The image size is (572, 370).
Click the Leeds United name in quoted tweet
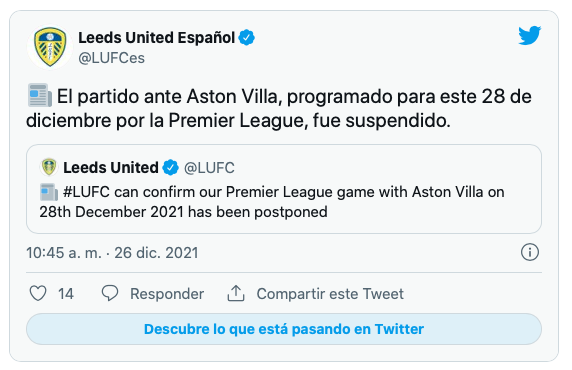tap(111, 167)
